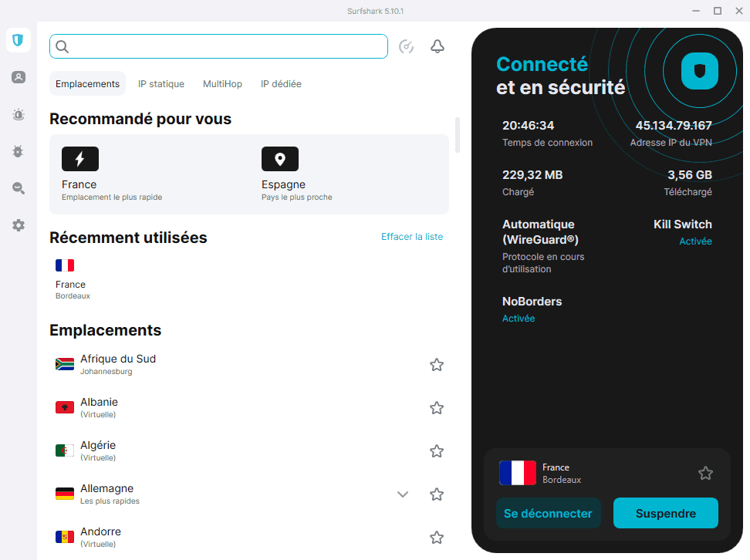Open the Alert siren icon in sidebar

pyautogui.click(x=19, y=114)
